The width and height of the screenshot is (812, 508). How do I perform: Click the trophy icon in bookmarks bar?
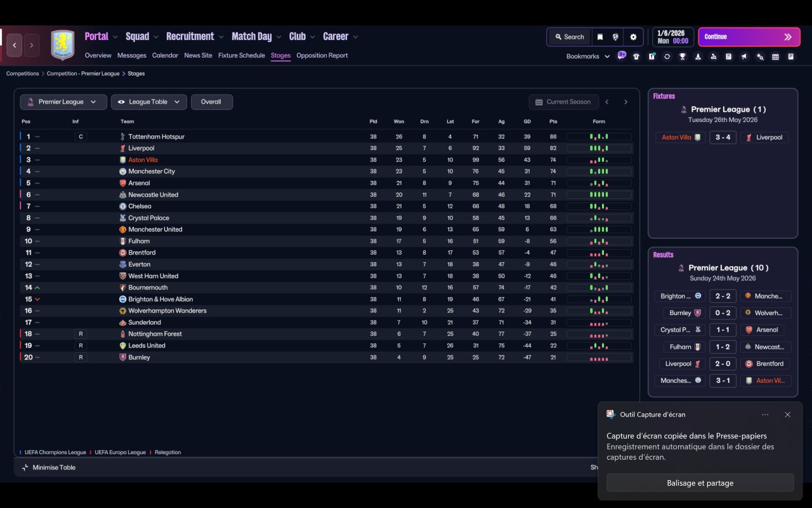683,57
